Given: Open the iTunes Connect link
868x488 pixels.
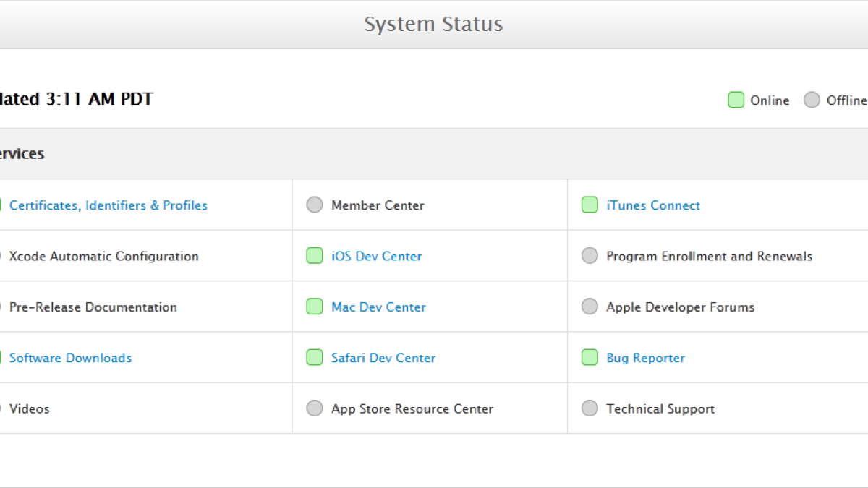Looking at the screenshot, I should pos(653,205).
